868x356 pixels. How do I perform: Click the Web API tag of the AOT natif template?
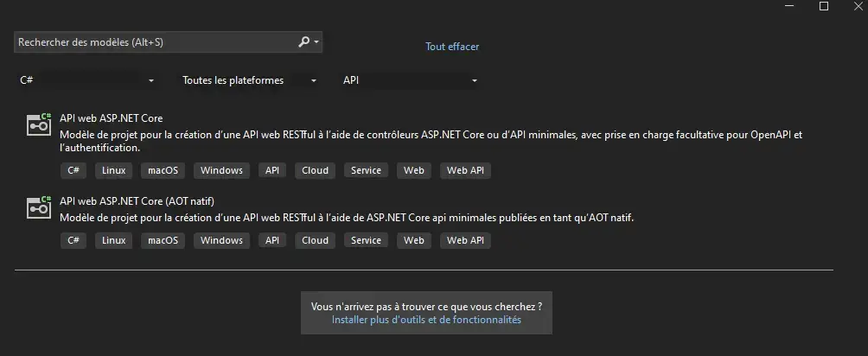pos(465,240)
